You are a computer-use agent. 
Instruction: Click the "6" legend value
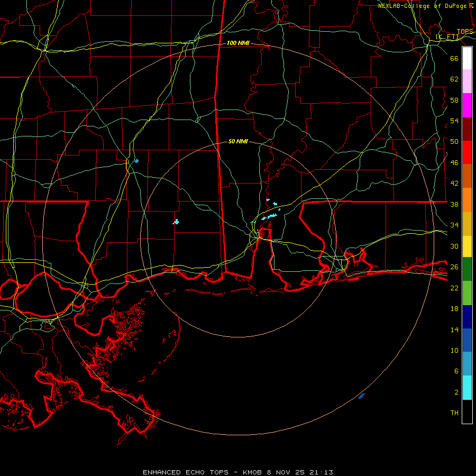pos(456,371)
